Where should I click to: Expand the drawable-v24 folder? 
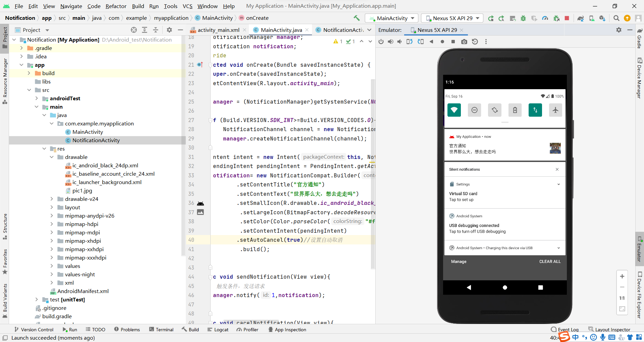pyautogui.click(x=52, y=199)
